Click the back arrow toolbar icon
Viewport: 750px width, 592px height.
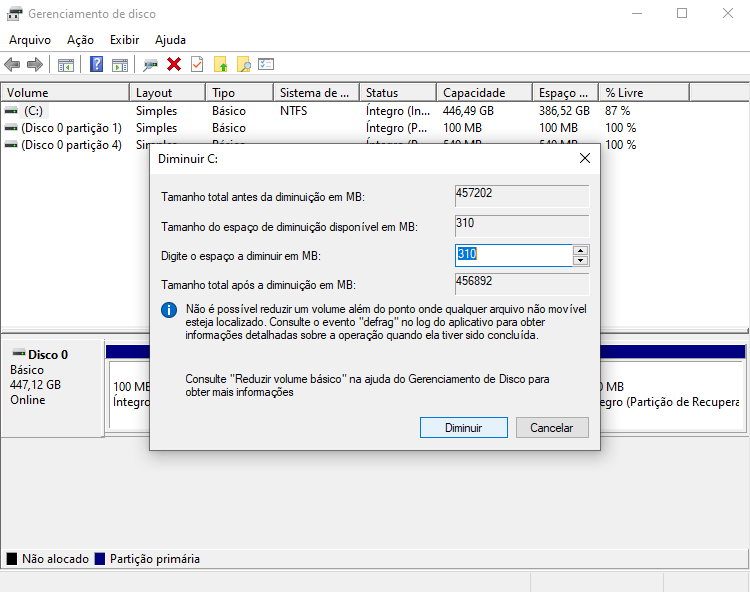click(x=12, y=64)
